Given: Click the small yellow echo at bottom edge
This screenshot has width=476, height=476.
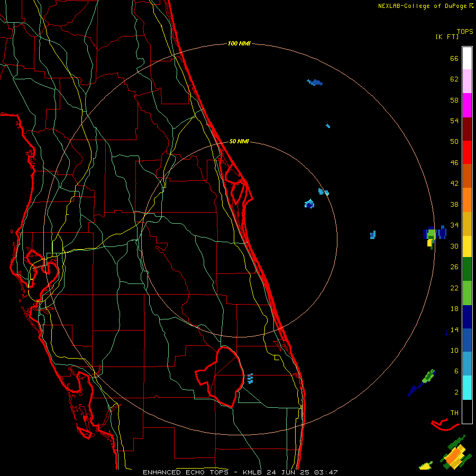Looking at the screenshot, I should coord(426,465).
